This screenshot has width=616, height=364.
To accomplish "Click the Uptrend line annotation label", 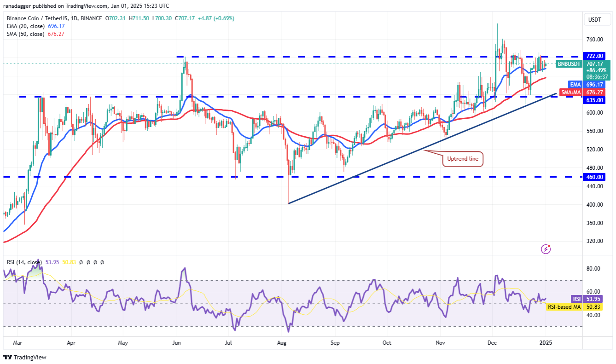I will click(463, 160).
